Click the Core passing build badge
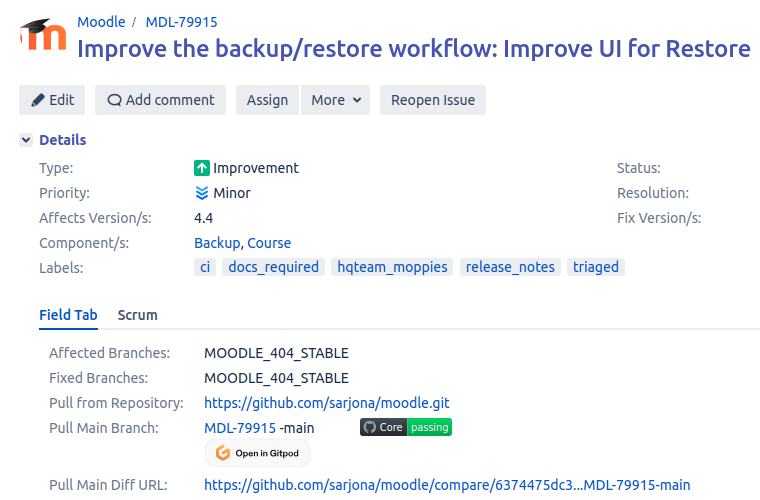The image size is (760, 500). 405,427
